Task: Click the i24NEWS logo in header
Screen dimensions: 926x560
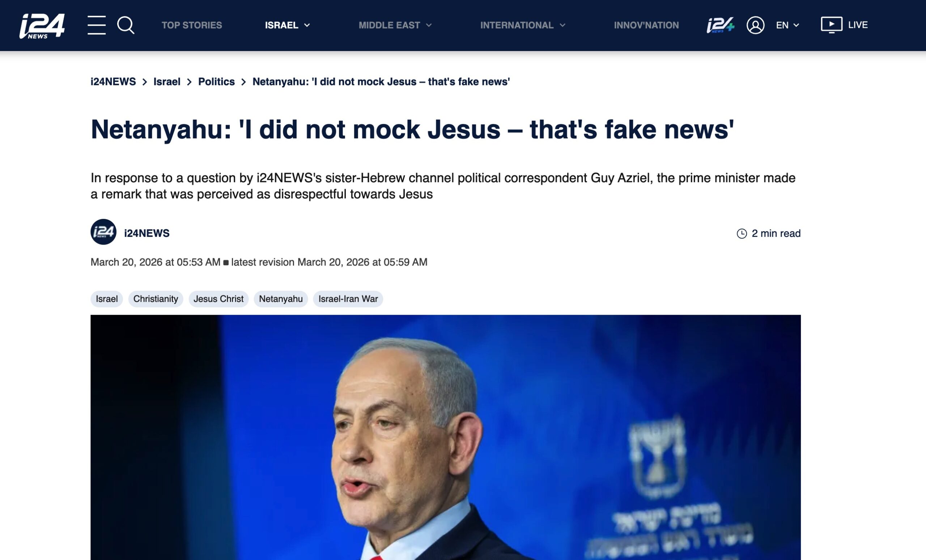Action: tap(42, 26)
